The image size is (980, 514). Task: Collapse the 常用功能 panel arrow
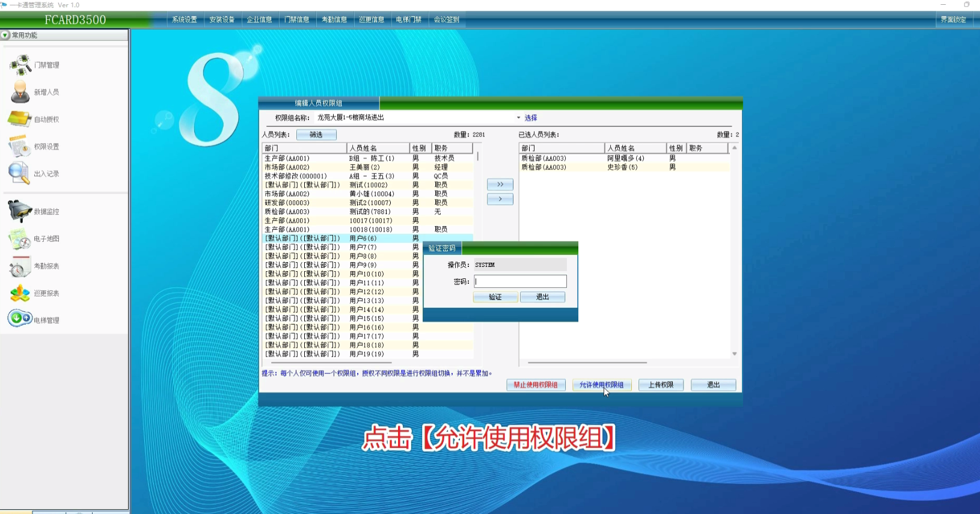tap(5, 35)
